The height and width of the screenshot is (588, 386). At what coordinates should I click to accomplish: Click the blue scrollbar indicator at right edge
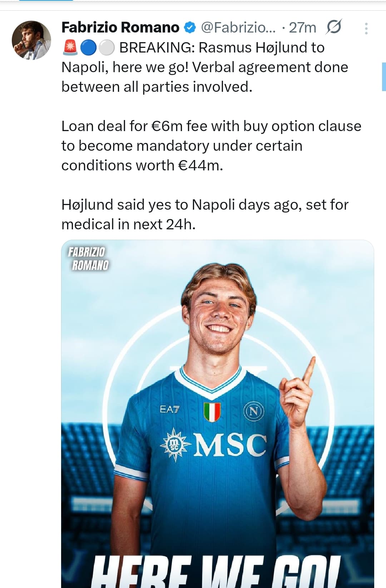click(384, 76)
